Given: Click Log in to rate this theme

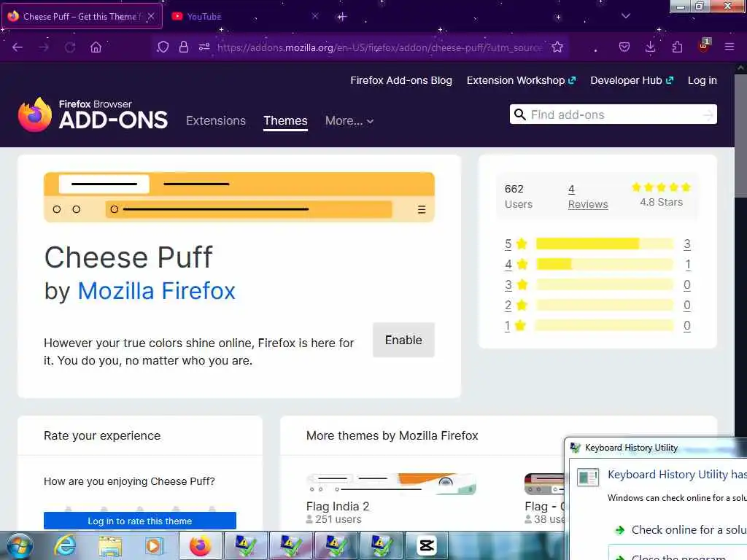Looking at the screenshot, I should (x=139, y=521).
